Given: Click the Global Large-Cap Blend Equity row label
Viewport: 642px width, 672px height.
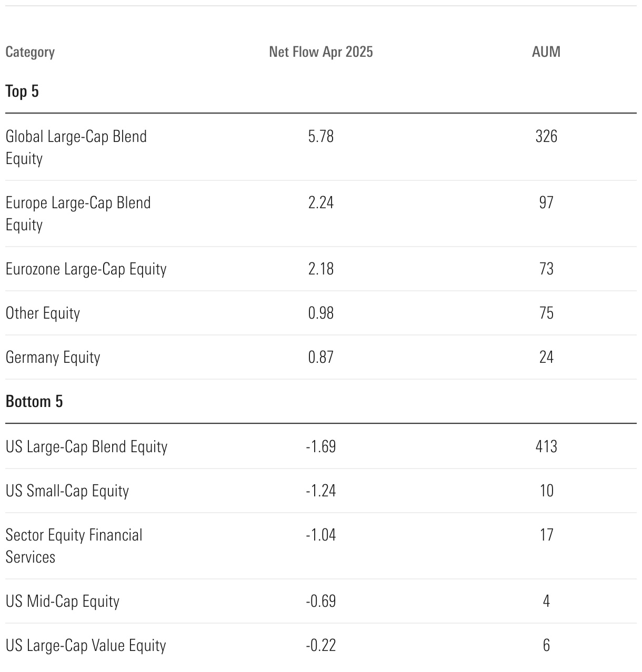Looking at the screenshot, I should coord(76,147).
